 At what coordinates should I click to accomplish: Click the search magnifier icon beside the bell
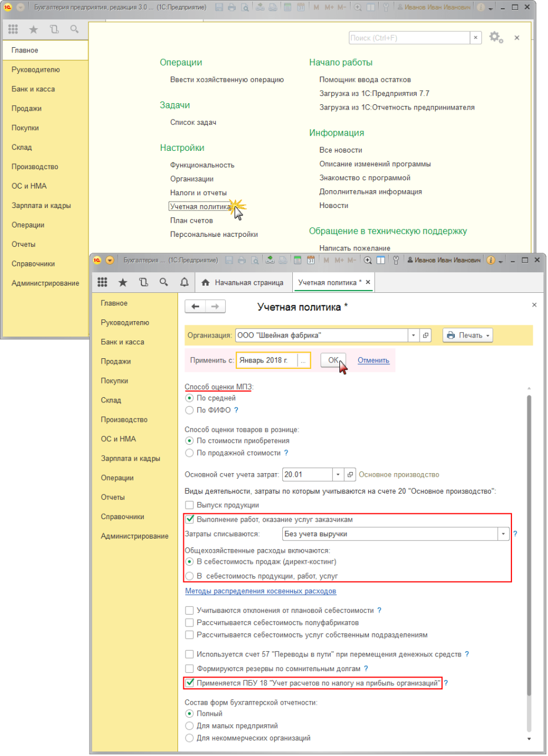coord(163,282)
